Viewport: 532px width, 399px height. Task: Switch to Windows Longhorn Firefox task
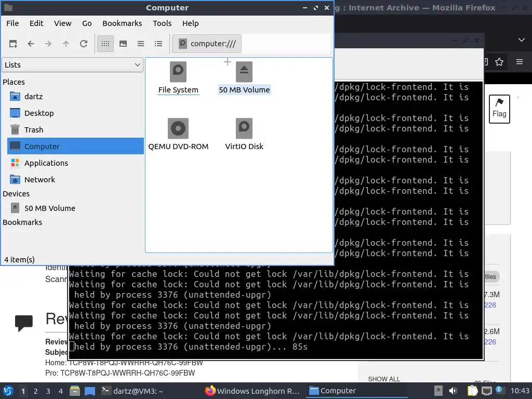coord(252,391)
